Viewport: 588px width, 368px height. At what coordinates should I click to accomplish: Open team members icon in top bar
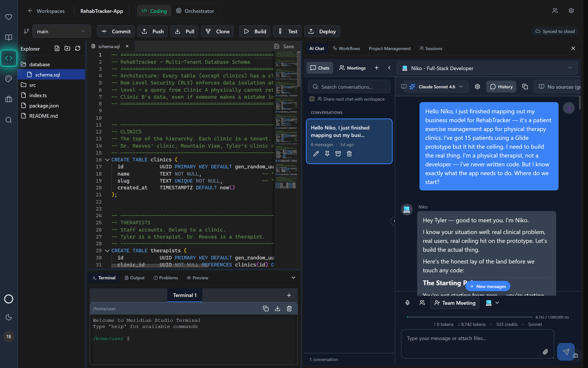[x=555, y=11]
